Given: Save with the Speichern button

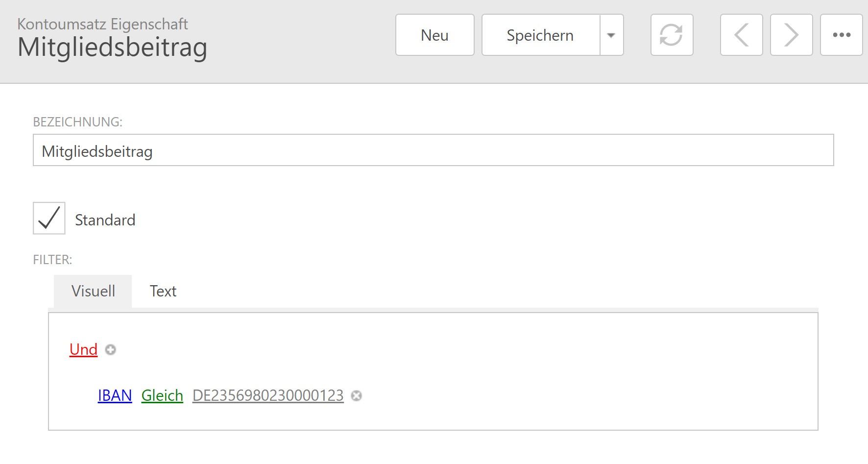Looking at the screenshot, I should [540, 35].
